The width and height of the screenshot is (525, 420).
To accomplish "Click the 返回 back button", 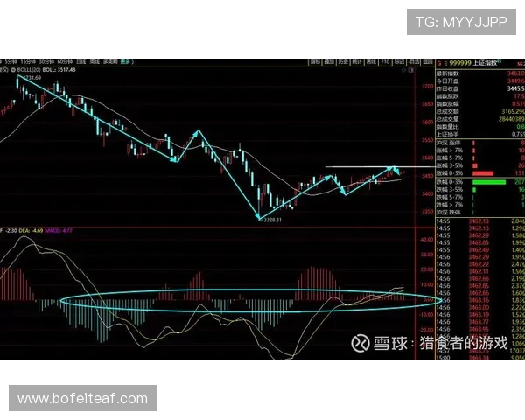I will 426,63.
